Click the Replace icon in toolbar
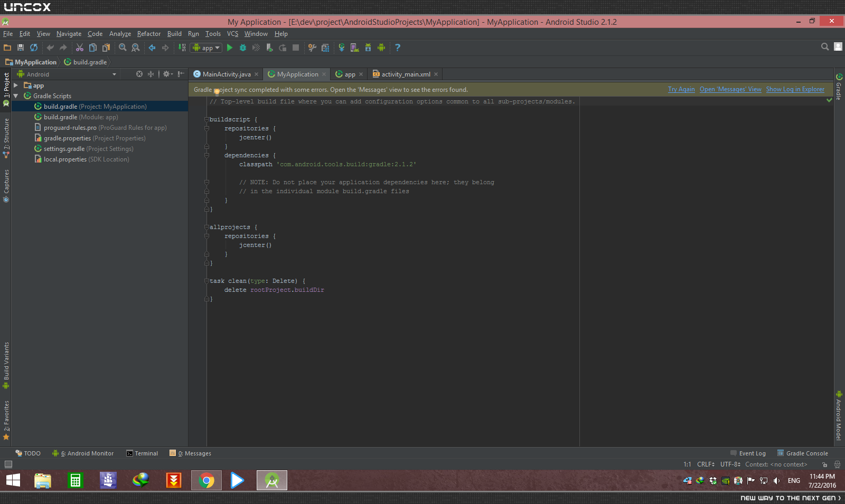Viewport: 845px width, 504px height. [136, 47]
